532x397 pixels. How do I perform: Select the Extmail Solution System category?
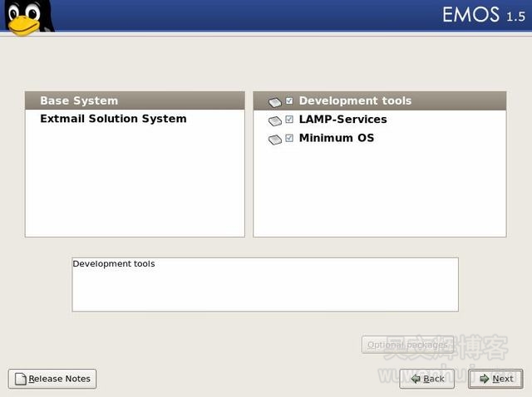113,119
